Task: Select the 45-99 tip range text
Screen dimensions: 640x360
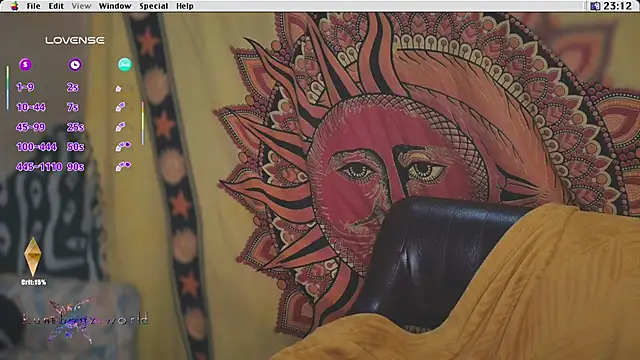Action: pyautogui.click(x=31, y=127)
